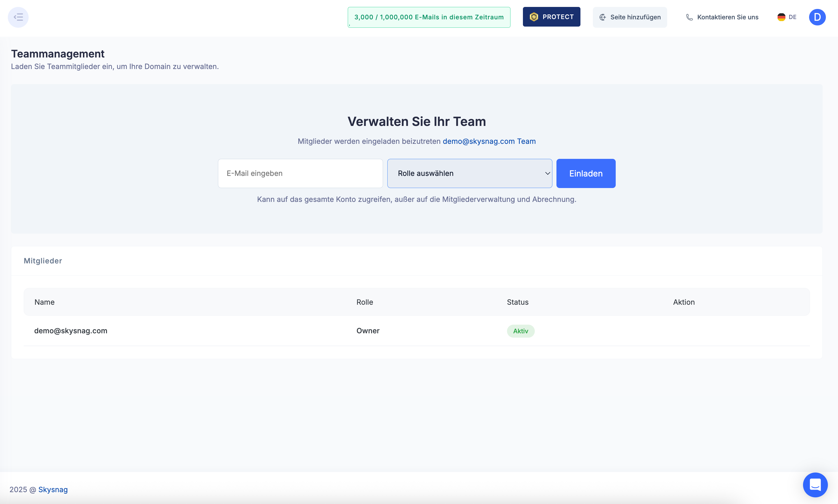Click the PROTECT shield icon
Screen dimensions: 838x504
[x=534, y=17]
